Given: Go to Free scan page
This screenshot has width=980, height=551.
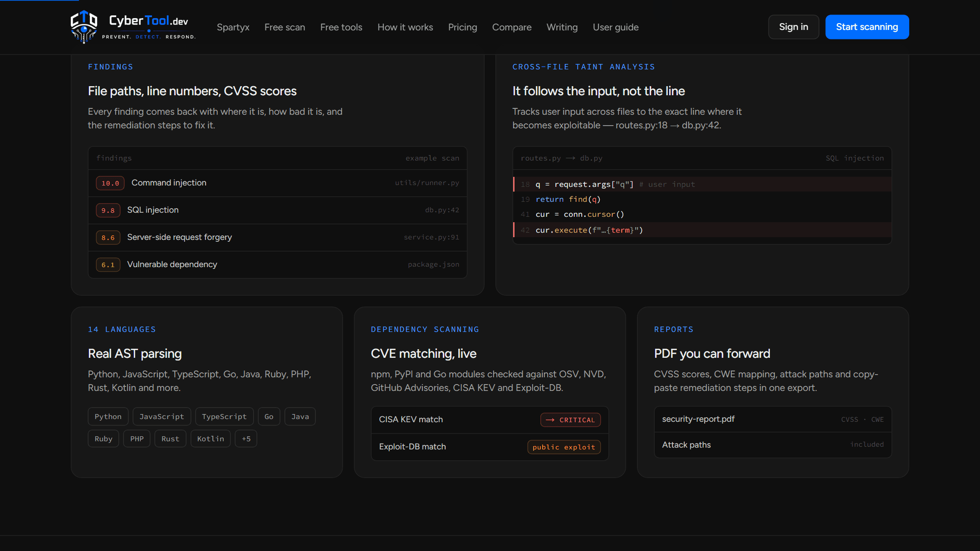Looking at the screenshot, I should 285,27.
